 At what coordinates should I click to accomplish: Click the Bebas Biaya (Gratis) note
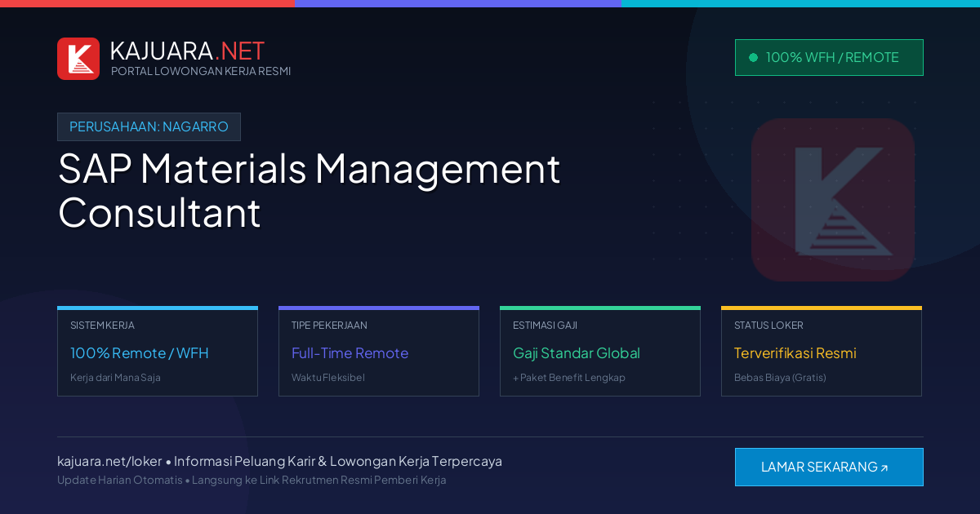pos(780,378)
